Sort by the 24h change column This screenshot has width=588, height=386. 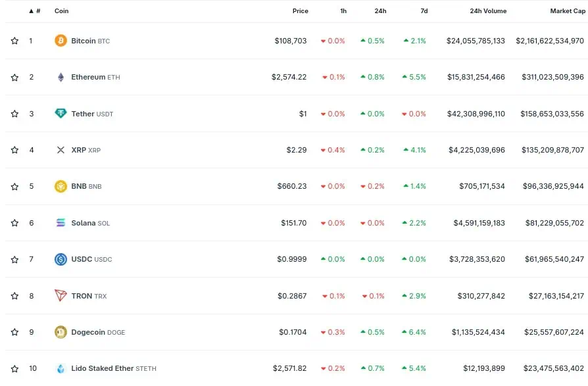[x=380, y=11]
